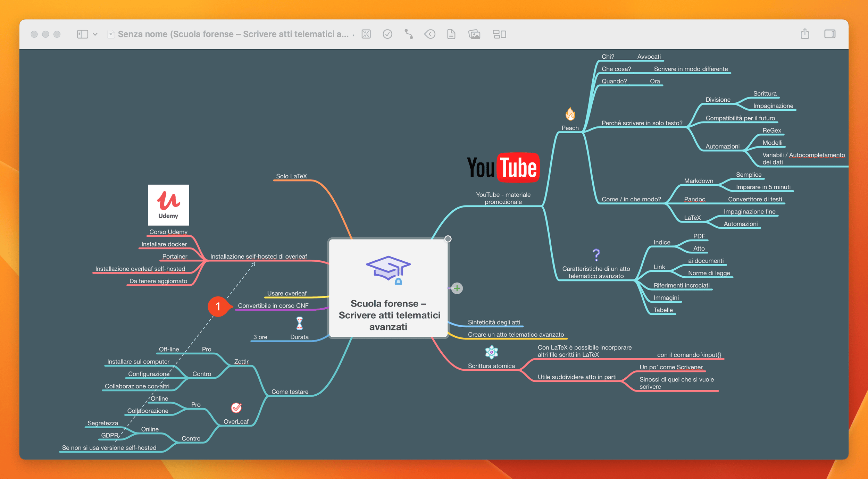Select the 'ReGex' node
This screenshot has height=479, width=868.
(x=772, y=131)
